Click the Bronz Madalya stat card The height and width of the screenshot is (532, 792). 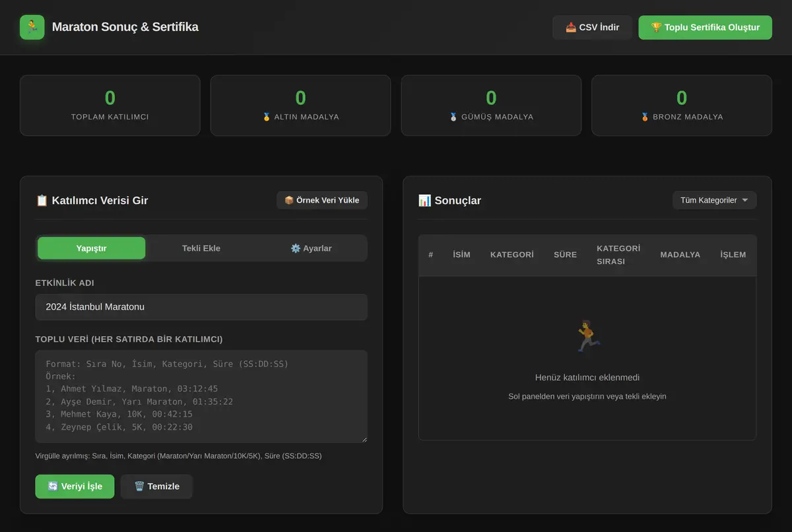682,106
